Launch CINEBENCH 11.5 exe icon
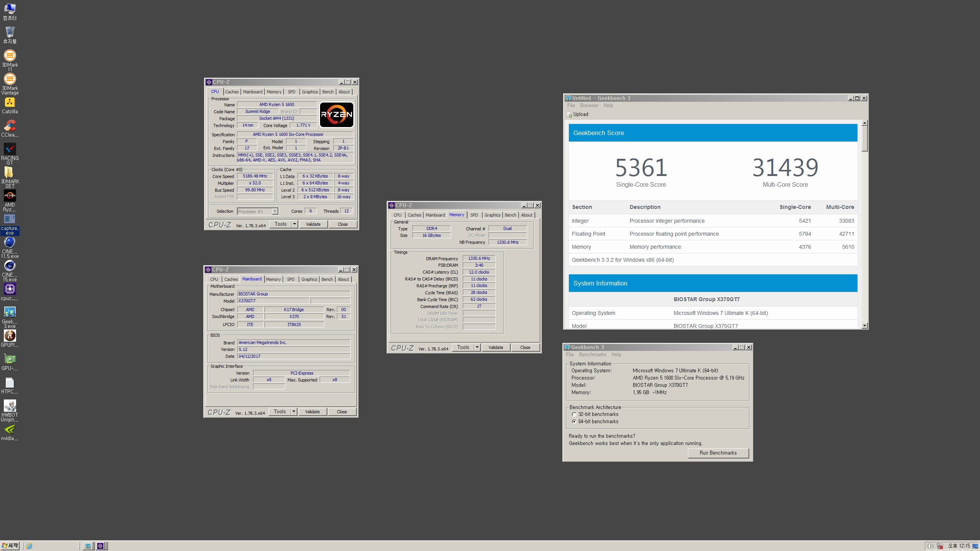Screen dimensions: 980x551 [10, 247]
